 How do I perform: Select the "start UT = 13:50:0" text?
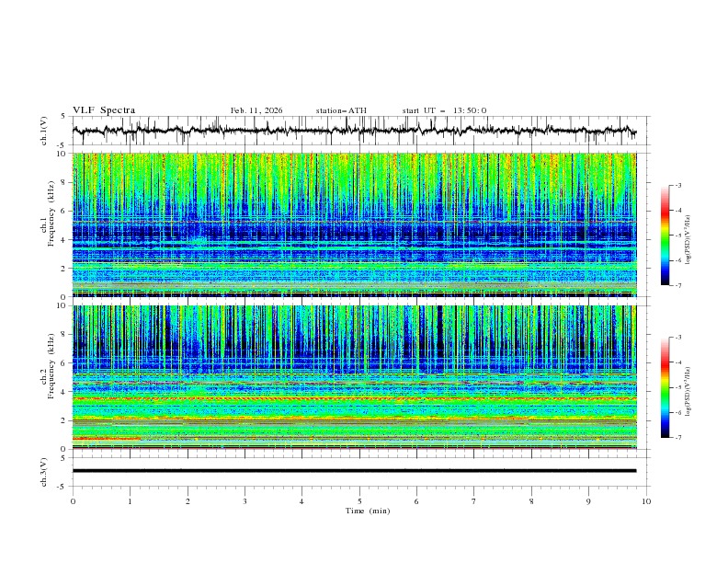[444, 110]
